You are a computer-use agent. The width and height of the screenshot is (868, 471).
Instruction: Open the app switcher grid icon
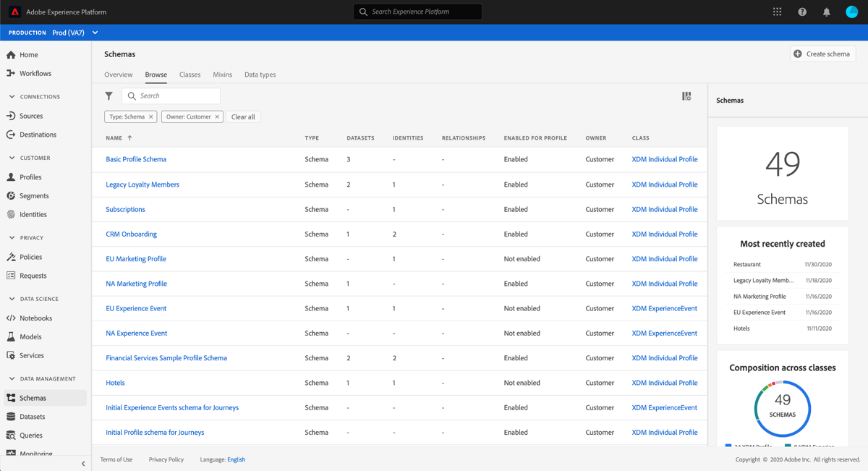pyautogui.click(x=777, y=11)
